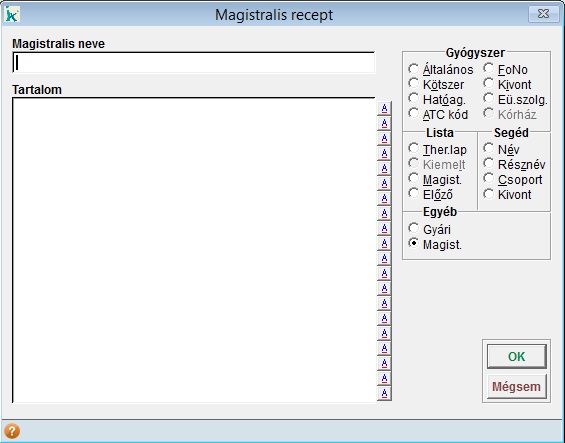Screen dimensions: 565x443
Task: Click the orange help question mark icon
Action: click(12, 431)
